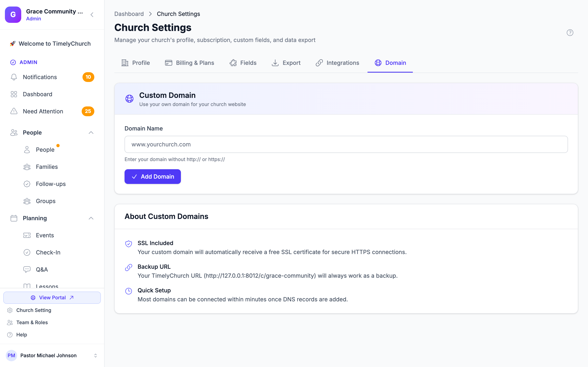Screen dimensions: 588x367
Task: Click the Church Setting gear icon
Action: click(10, 310)
